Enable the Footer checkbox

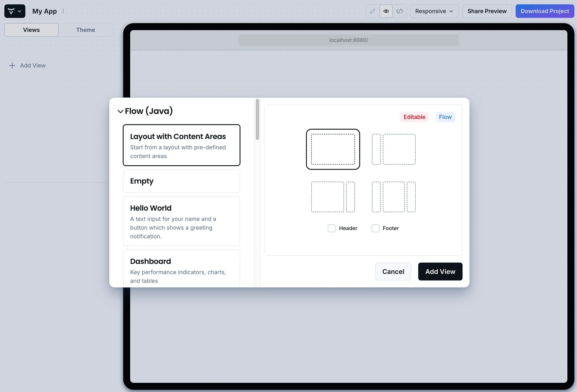375,228
